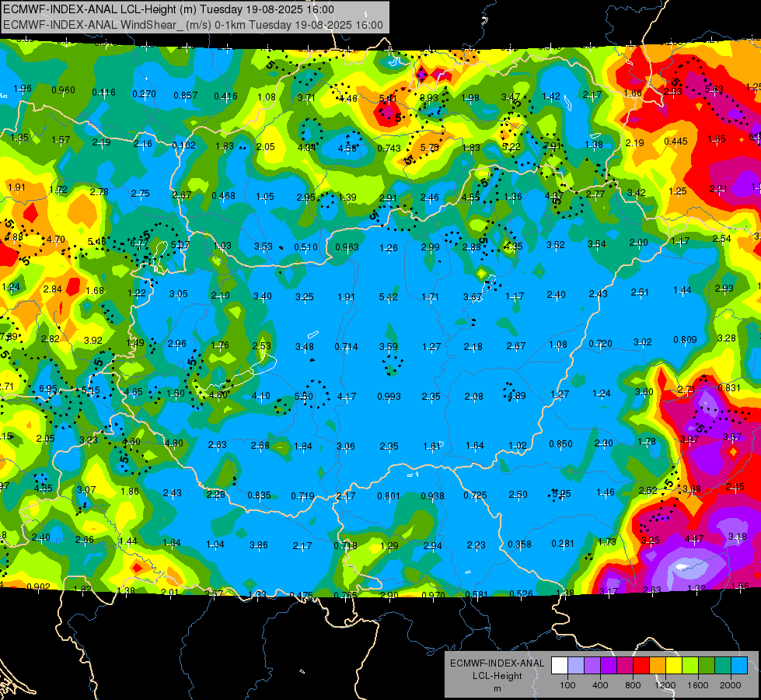
Task: Click the legend text LCL-Height
Action: tap(497, 676)
